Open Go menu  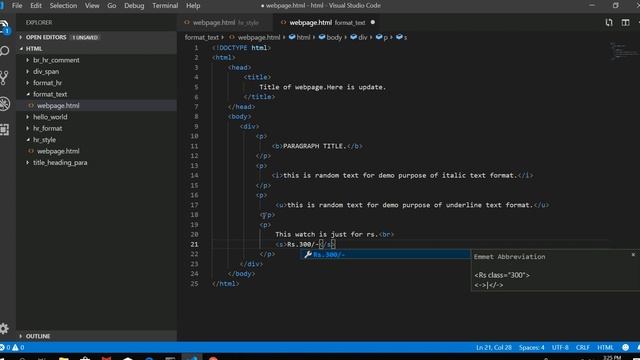pyautogui.click(x=111, y=6)
